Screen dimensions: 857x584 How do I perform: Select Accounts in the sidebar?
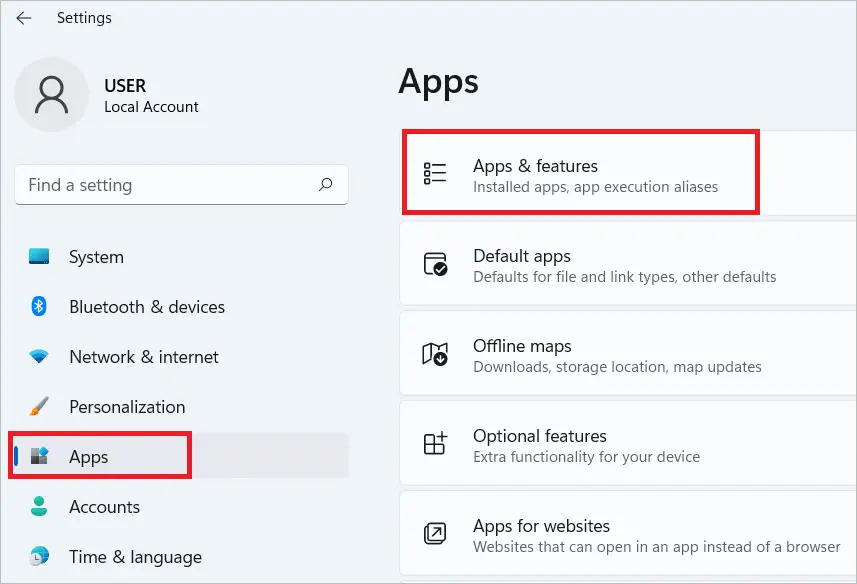[105, 507]
